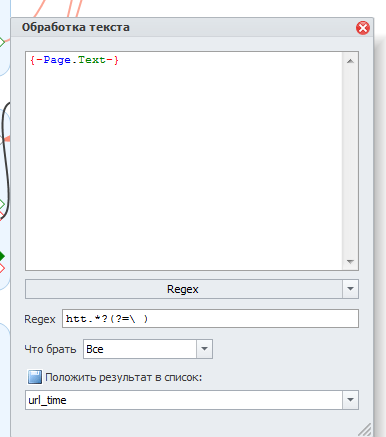Click the red-and-white X icon in title bar
This screenshot has height=437, width=386.
pos(363,28)
